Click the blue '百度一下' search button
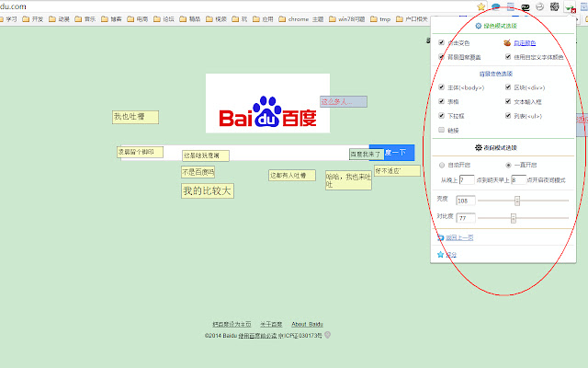The image size is (588, 368). 392,153
